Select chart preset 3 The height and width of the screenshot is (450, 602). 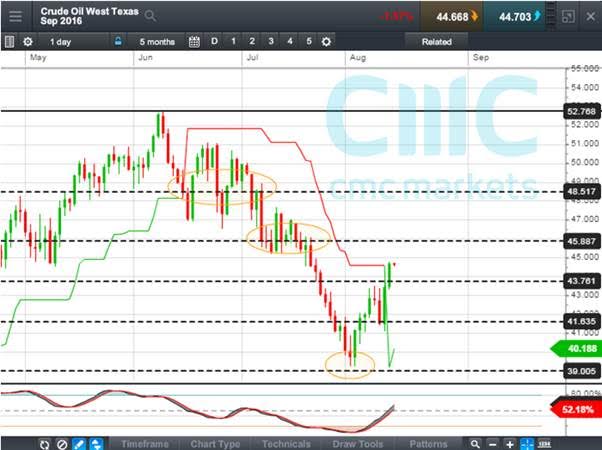(x=271, y=41)
